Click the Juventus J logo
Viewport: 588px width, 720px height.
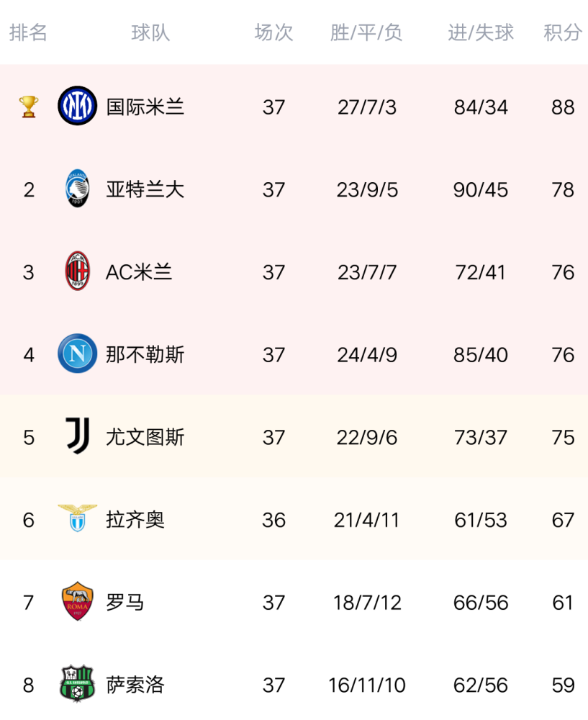tap(77, 436)
